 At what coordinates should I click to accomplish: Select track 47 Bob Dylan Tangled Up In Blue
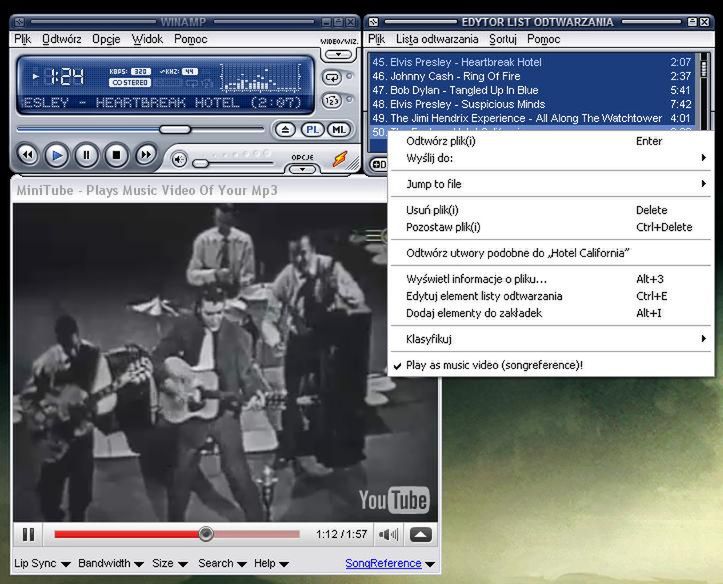tap(532, 90)
